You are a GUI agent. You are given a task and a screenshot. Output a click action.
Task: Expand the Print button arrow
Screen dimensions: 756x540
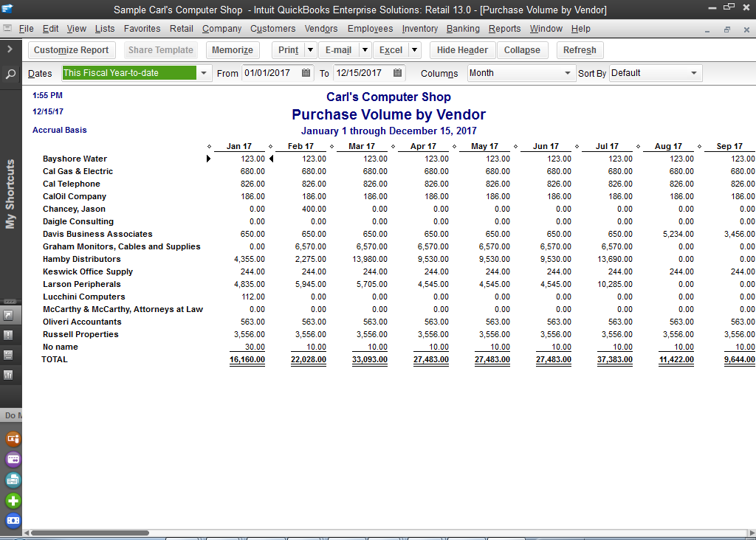(x=311, y=50)
